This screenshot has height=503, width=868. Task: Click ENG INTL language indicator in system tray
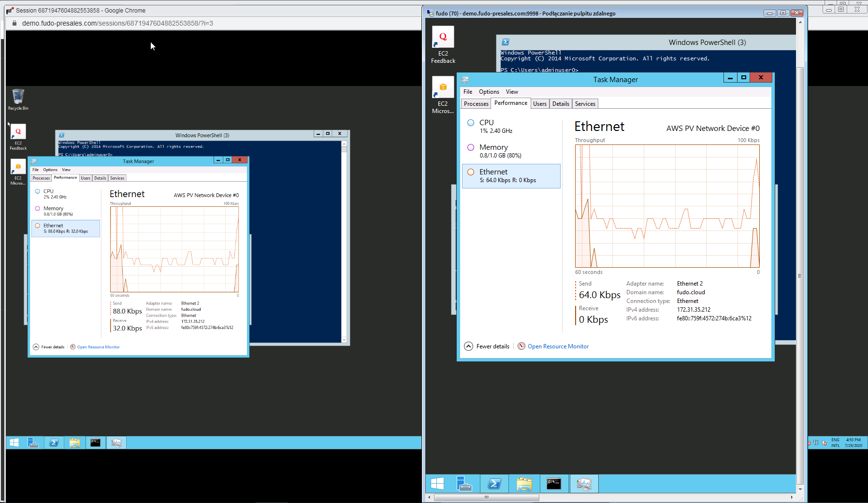[x=835, y=443]
